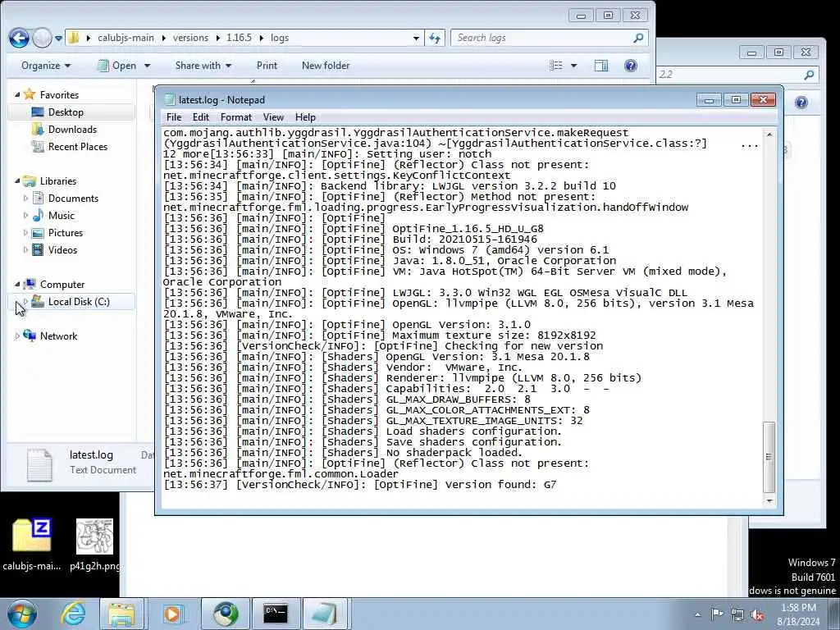Click 1.16.5 in the address breadcrumb
840x630 pixels.
tap(239, 38)
